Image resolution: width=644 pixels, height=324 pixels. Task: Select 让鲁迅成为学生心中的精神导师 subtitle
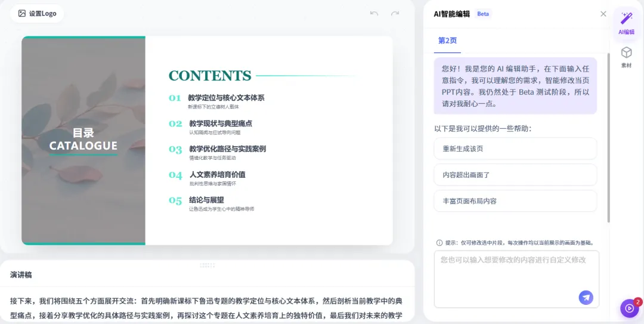coord(222,209)
